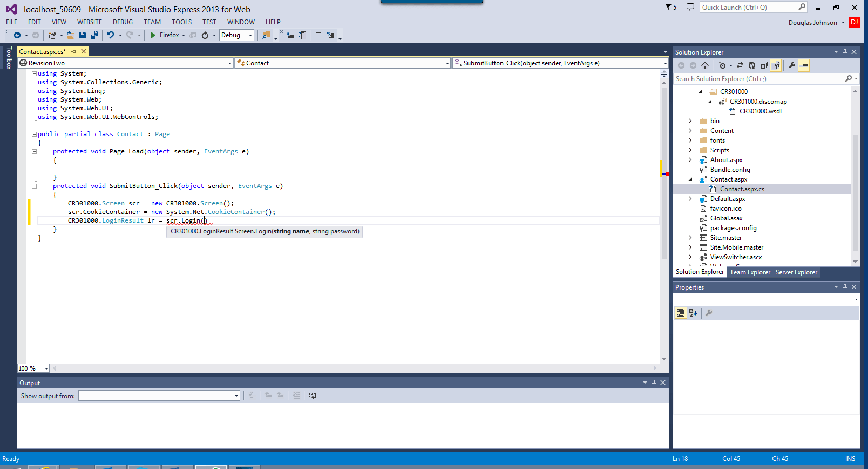Close the Contact.aspx.cs editor tab
868x469 pixels.
coord(83,52)
